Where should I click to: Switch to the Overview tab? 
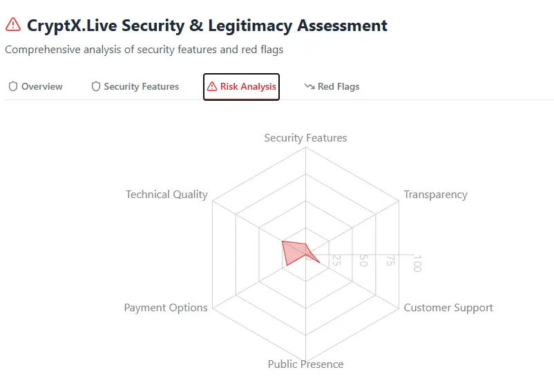41,87
